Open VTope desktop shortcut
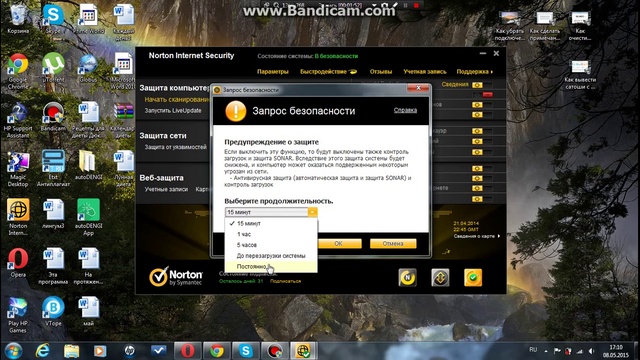 tap(53, 312)
